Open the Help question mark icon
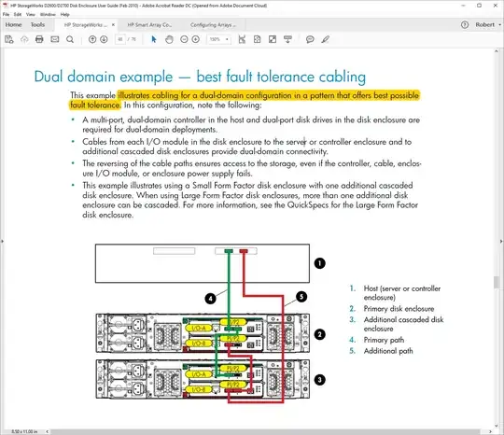504x435 pixels. tap(465, 25)
